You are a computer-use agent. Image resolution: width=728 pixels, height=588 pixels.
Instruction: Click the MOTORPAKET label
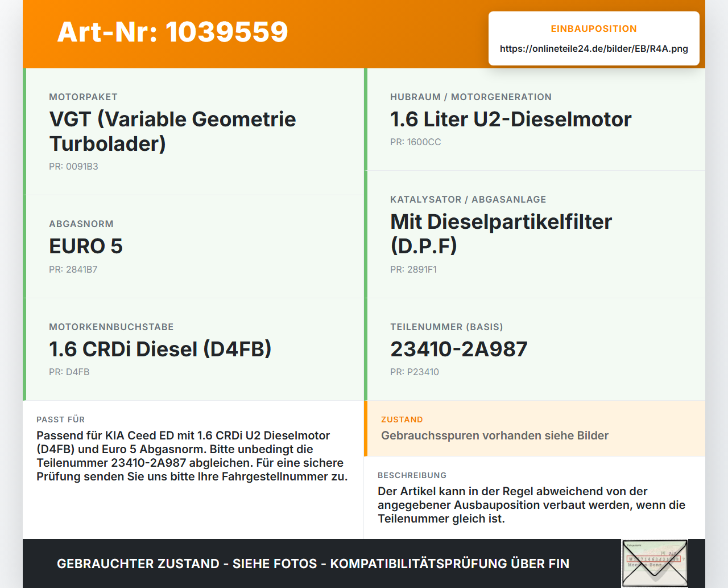(x=83, y=97)
